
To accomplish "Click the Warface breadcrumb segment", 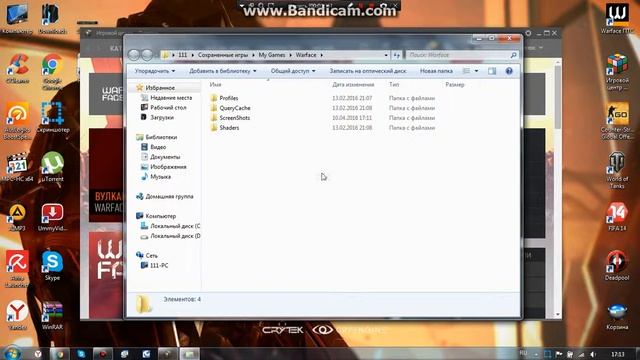I will coord(306,55).
